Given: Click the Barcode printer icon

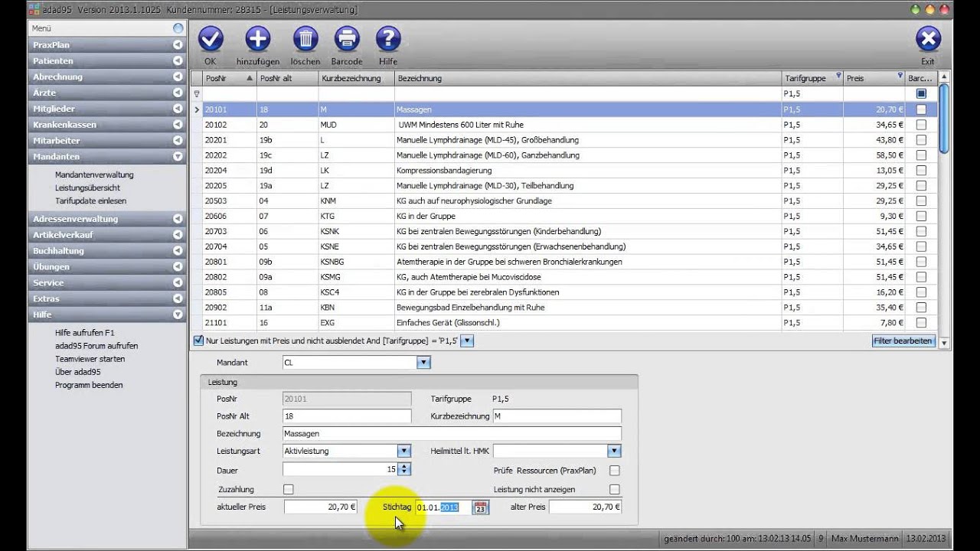Looking at the screenshot, I should [347, 38].
